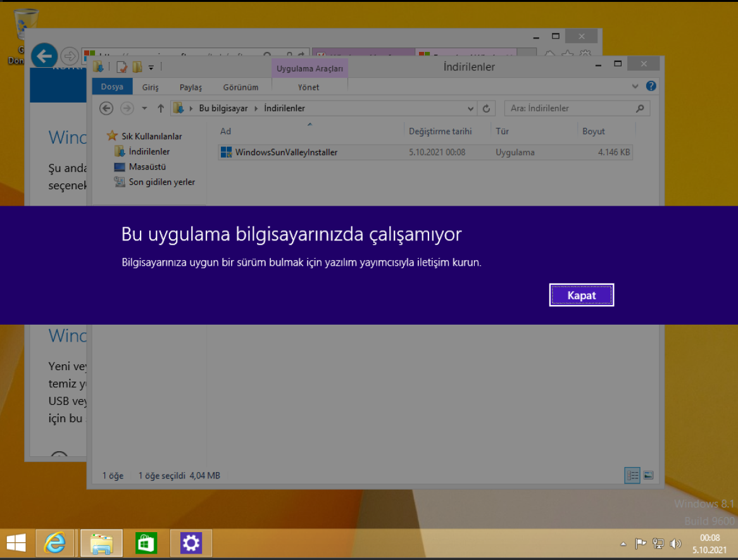Select the Uygulama Araçları contextual tab header
The height and width of the screenshot is (560, 738).
pos(310,68)
